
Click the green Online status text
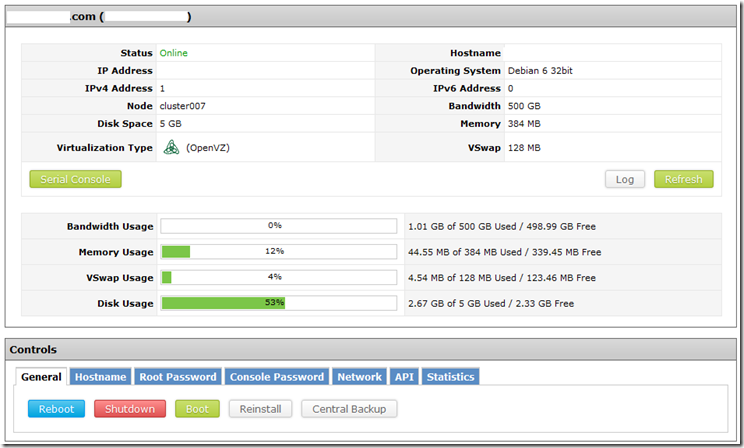174,53
